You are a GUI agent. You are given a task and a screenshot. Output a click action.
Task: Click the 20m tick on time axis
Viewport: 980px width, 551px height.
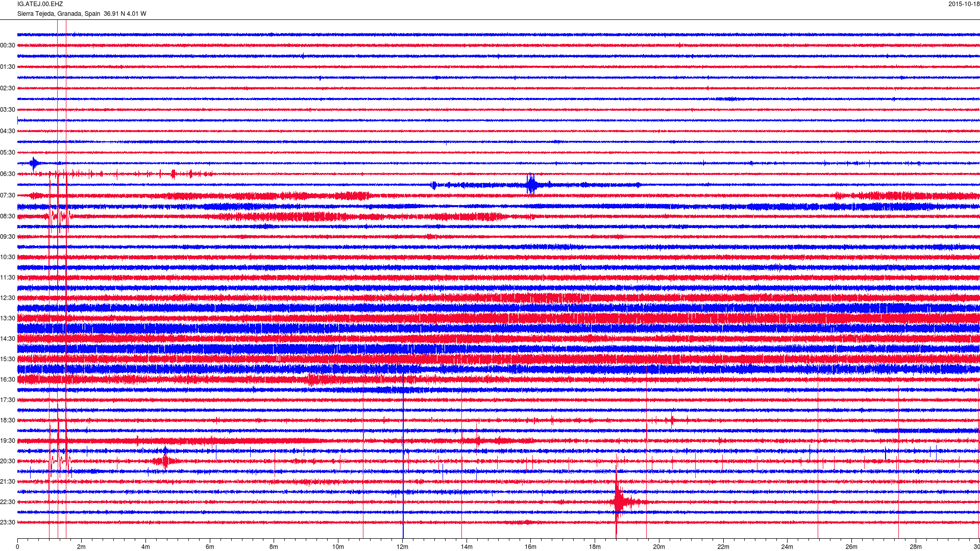[x=659, y=547]
